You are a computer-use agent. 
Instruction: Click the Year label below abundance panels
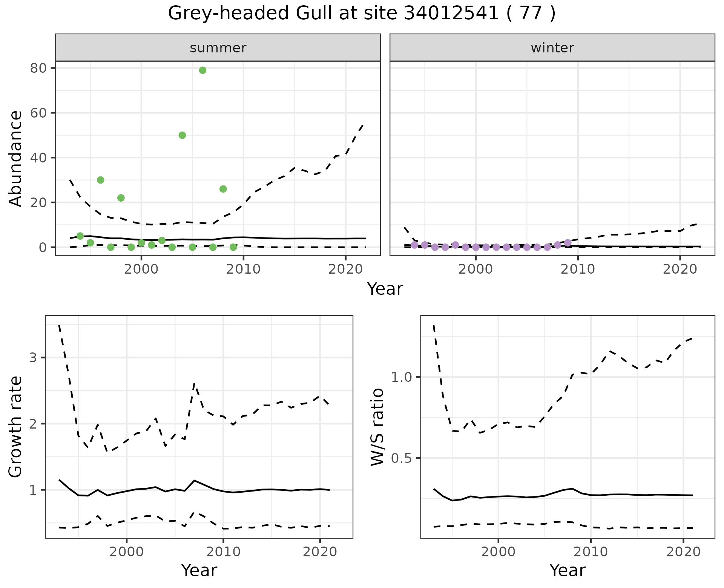385,289
